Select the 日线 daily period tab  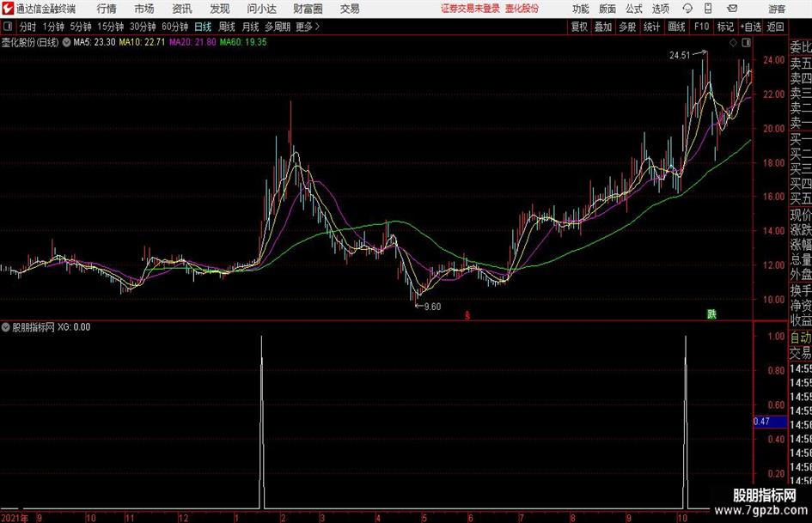point(203,27)
